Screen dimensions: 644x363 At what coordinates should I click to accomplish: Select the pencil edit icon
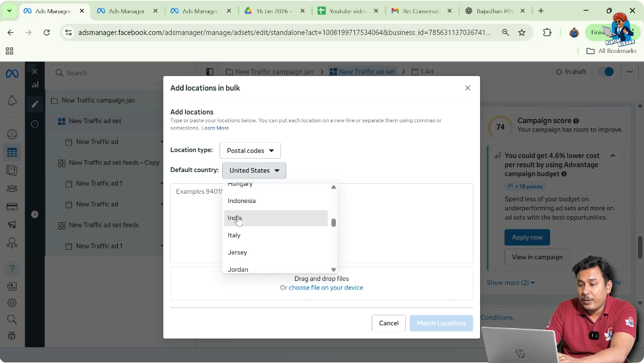[x=34, y=104]
